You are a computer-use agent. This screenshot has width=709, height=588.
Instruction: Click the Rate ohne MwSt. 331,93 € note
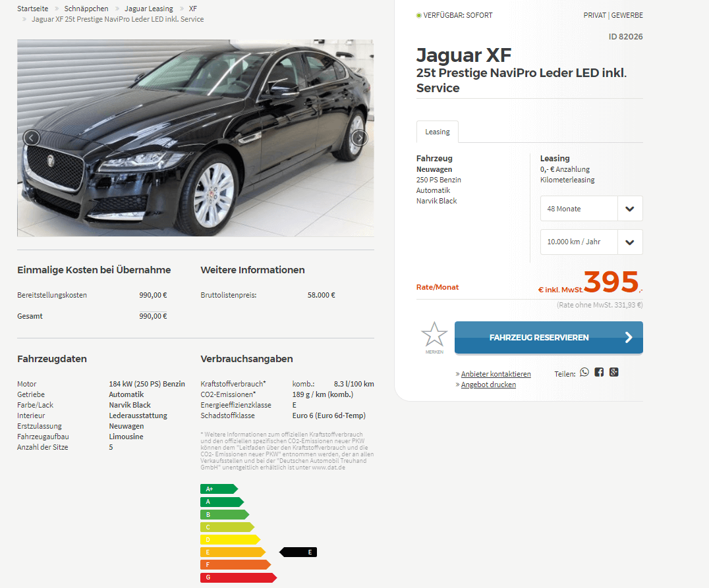pyautogui.click(x=600, y=305)
